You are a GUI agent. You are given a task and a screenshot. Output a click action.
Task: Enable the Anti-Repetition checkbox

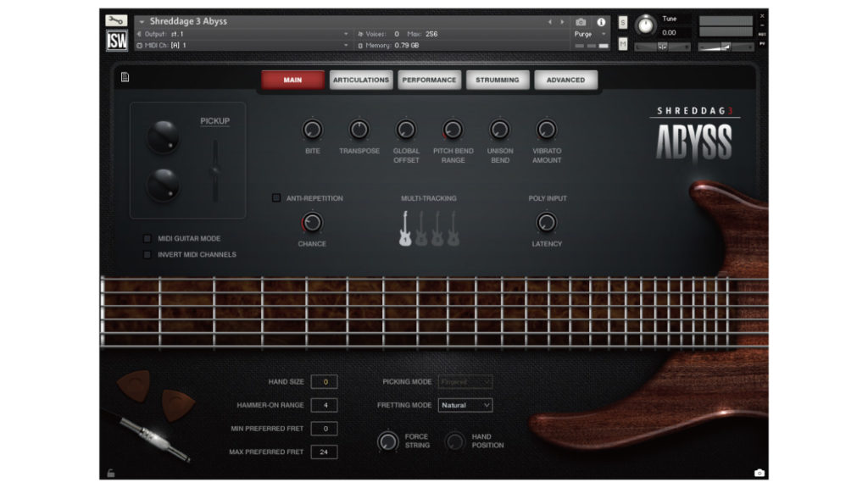click(x=276, y=197)
